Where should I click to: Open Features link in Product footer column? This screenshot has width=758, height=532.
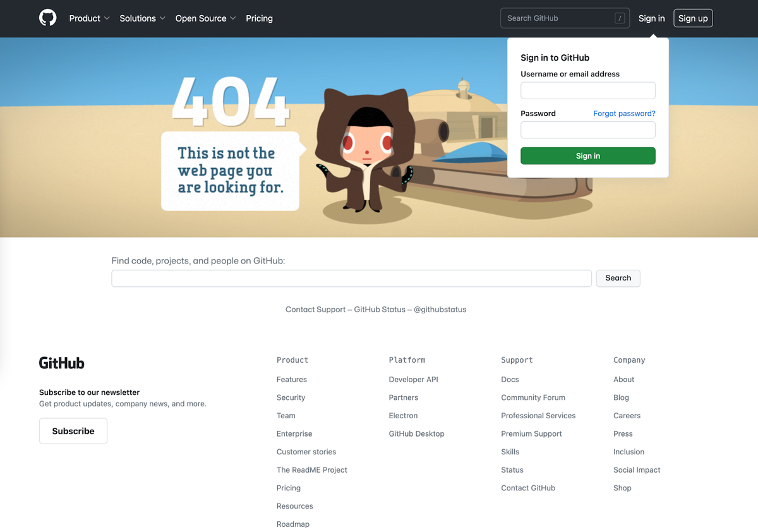point(292,380)
